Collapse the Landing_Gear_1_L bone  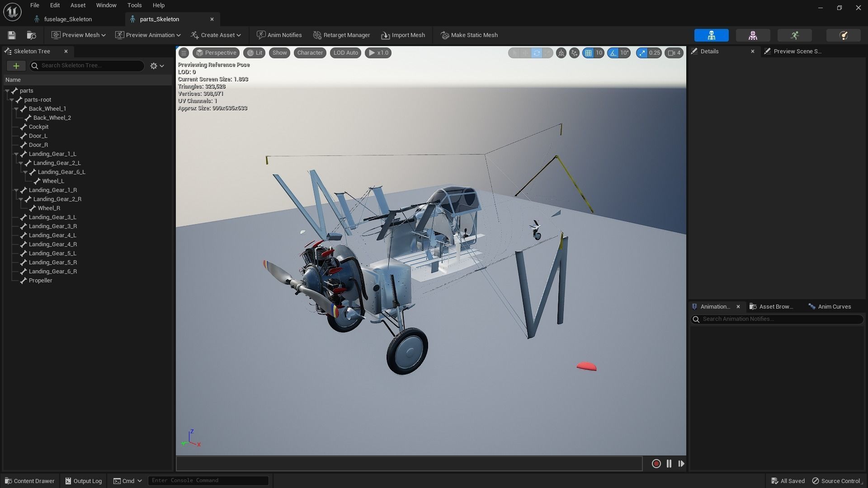[x=16, y=154]
